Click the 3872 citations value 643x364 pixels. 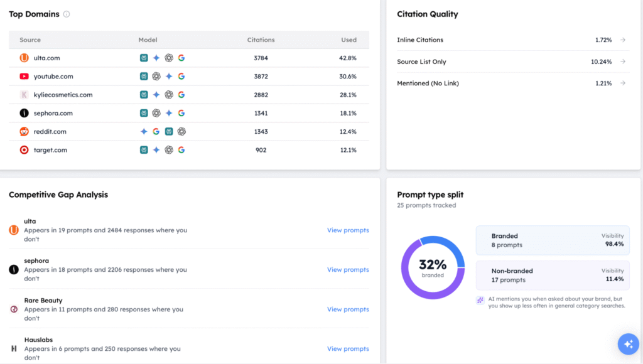pyautogui.click(x=261, y=76)
